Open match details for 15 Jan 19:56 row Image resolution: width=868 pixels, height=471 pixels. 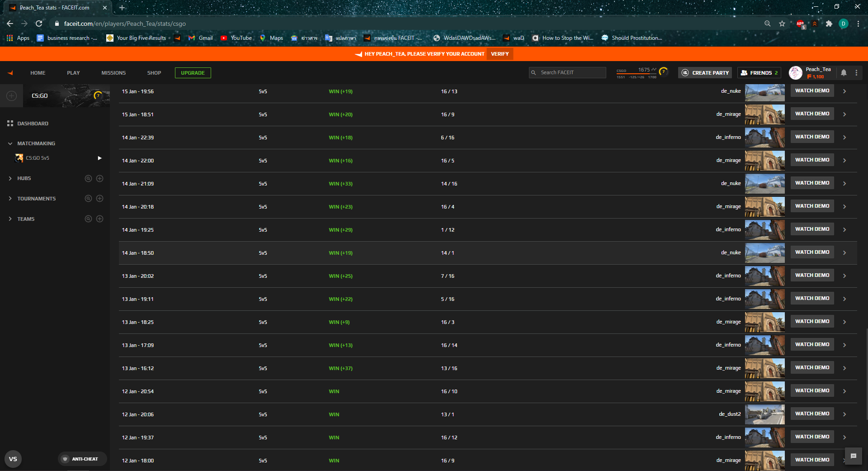coord(844,91)
